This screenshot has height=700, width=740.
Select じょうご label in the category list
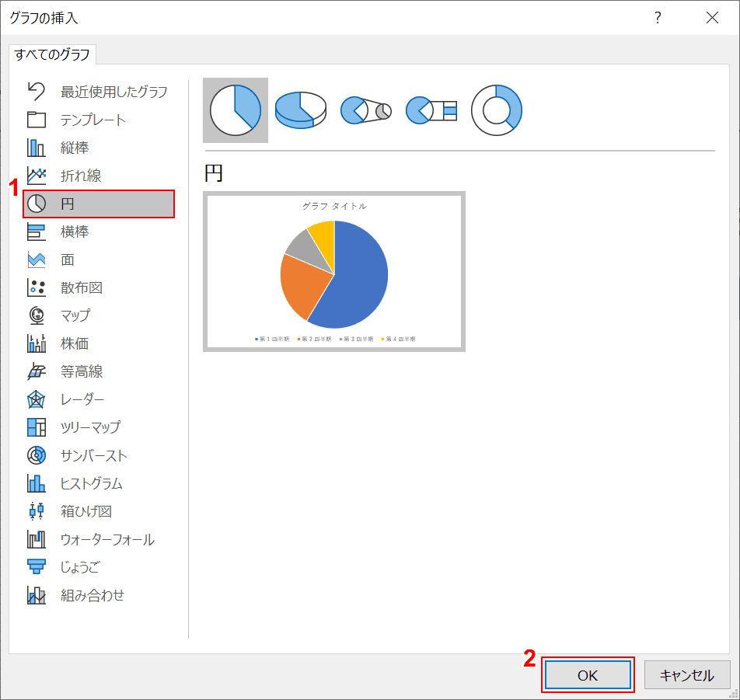click(80, 567)
